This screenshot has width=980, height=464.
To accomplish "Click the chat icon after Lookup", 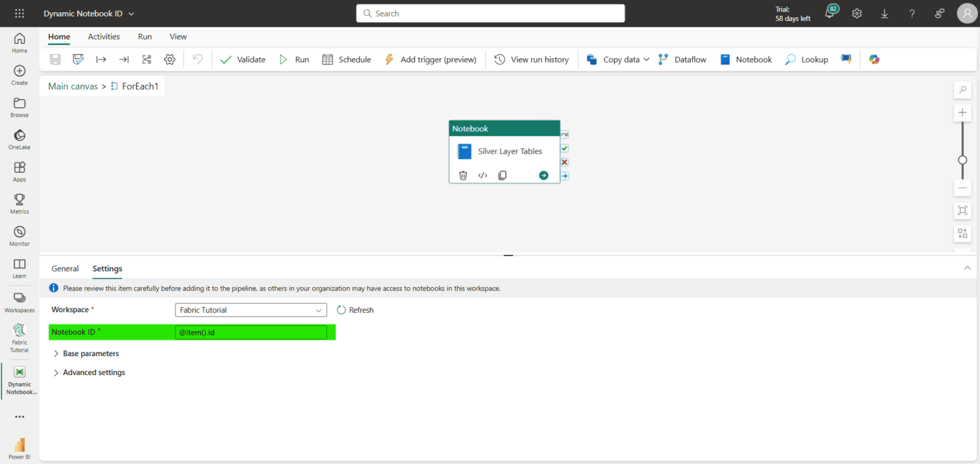I will coord(846,59).
